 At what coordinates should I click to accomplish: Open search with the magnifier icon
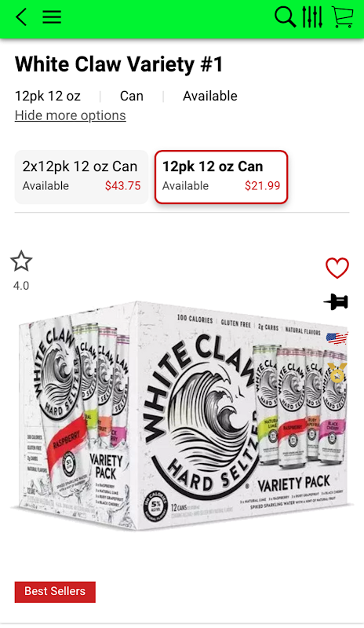pyautogui.click(x=285, y=17)
